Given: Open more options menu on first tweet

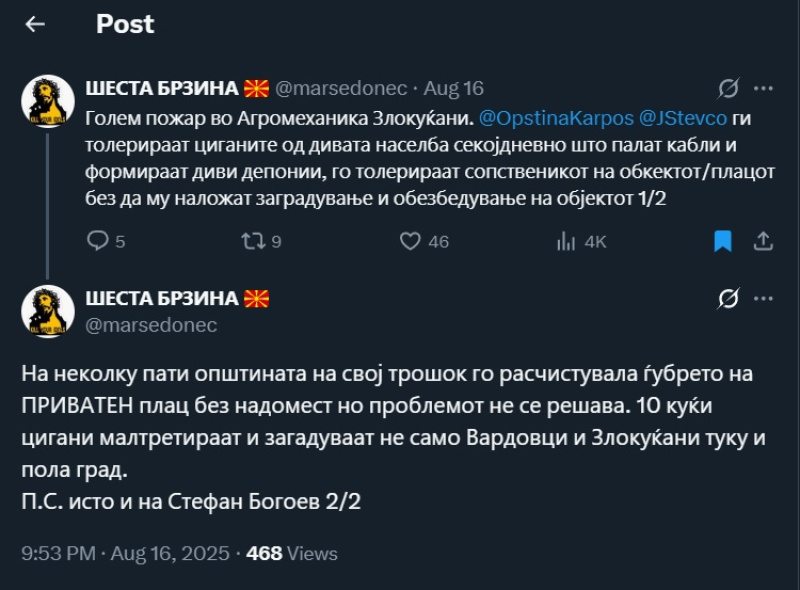Looking at the screenshot, I should coord(762,88).
